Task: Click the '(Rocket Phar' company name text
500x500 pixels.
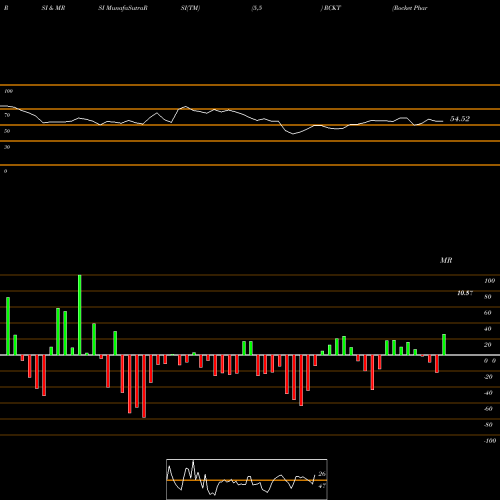Action: pyautogui.click(x=410, y=8)
